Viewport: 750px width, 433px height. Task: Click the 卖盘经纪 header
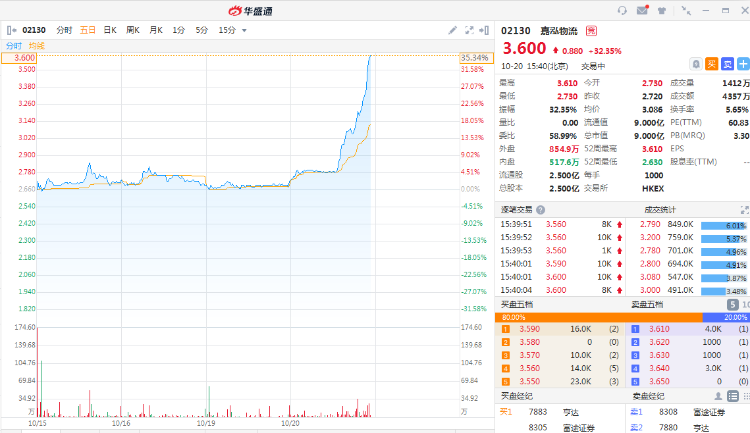pos(648,396)
